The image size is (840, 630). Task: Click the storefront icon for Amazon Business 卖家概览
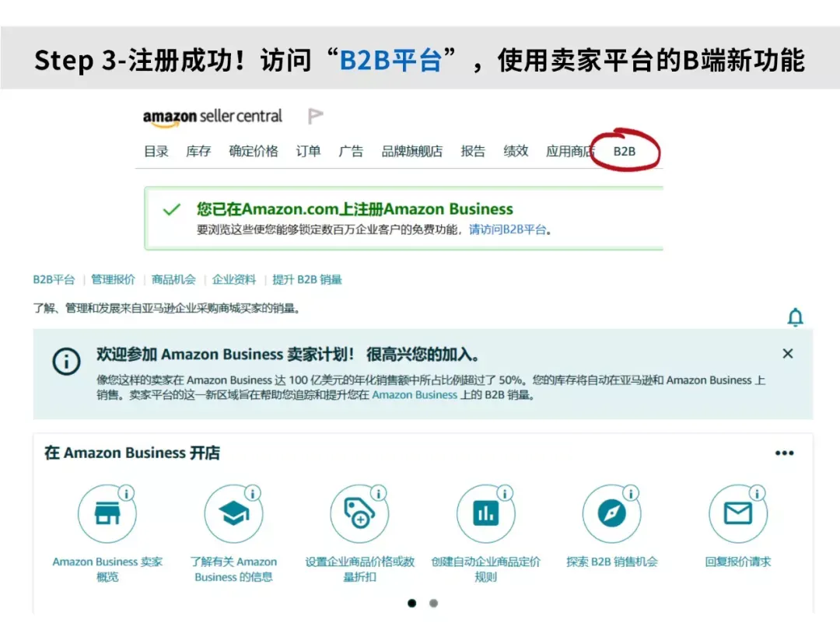click(x=107, y=514)
